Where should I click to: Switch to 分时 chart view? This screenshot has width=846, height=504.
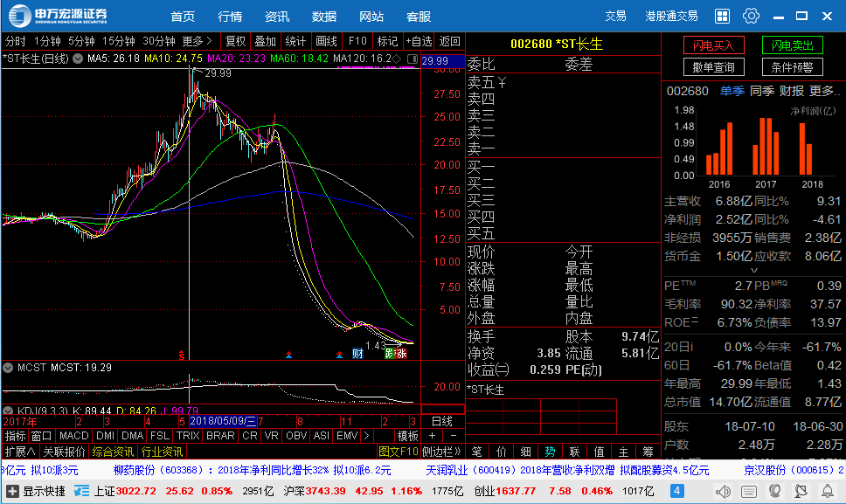tap(15, 42)
